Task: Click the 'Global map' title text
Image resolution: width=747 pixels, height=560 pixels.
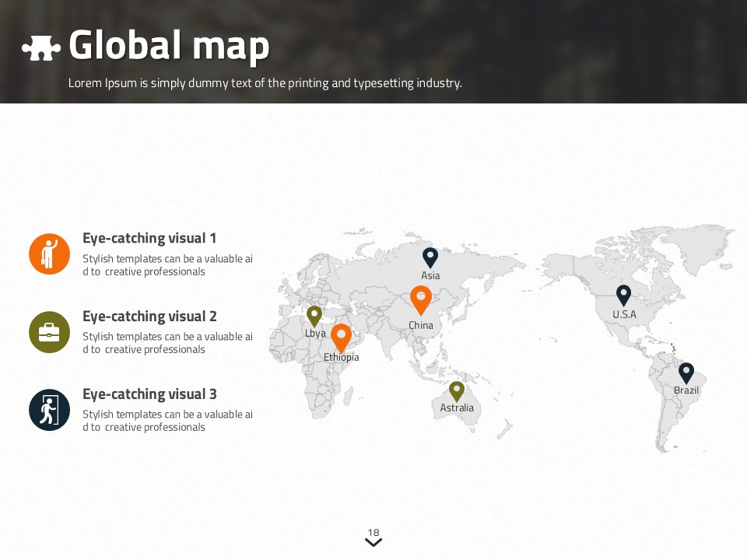Action: pos(169,46)
